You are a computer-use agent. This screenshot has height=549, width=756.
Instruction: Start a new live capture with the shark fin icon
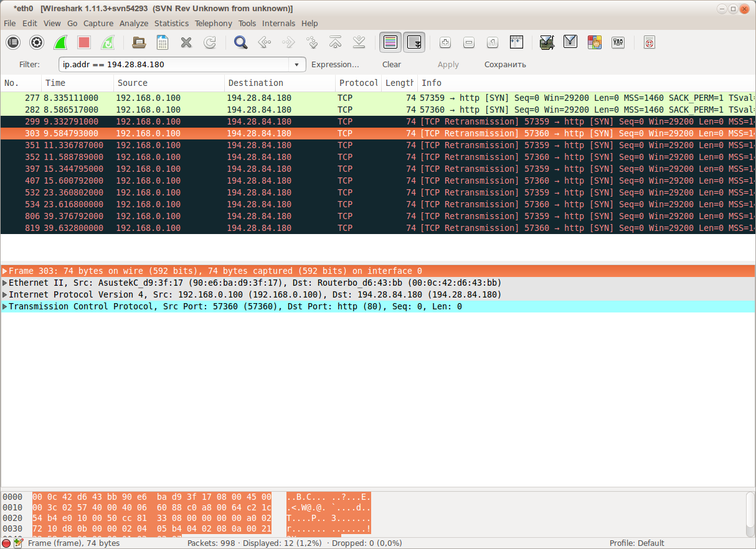point(60,42)
